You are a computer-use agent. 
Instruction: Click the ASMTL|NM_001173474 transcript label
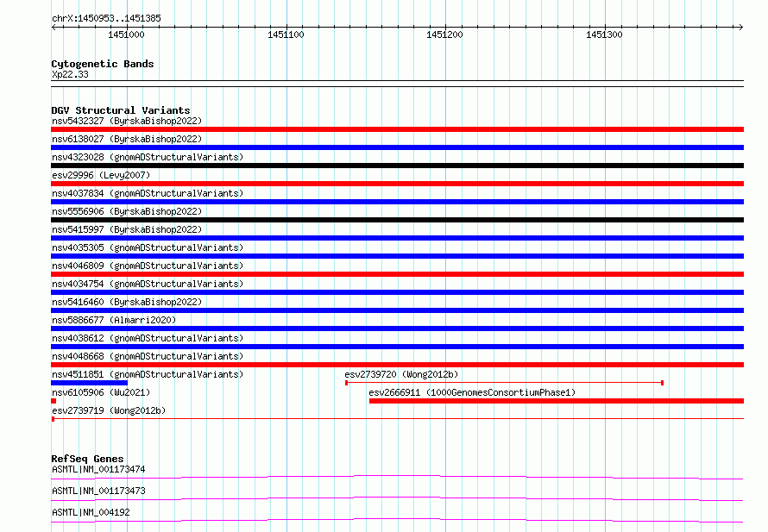click(98, 469)
